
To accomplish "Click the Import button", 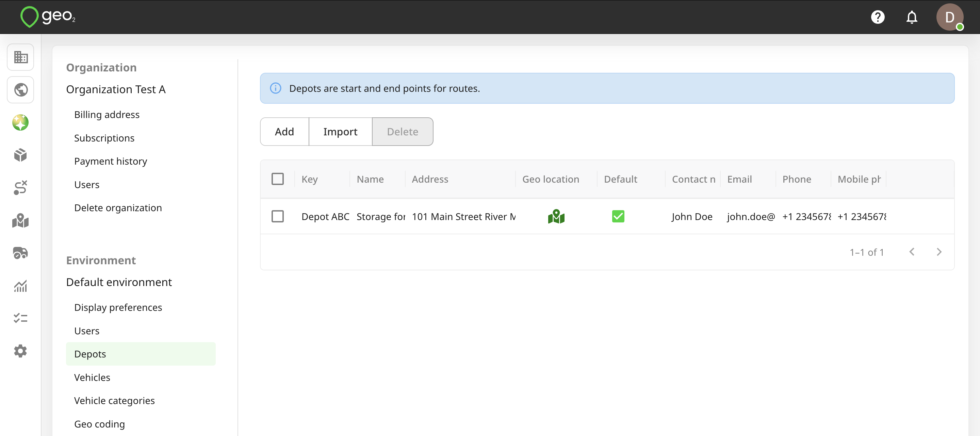I will 340,132.
